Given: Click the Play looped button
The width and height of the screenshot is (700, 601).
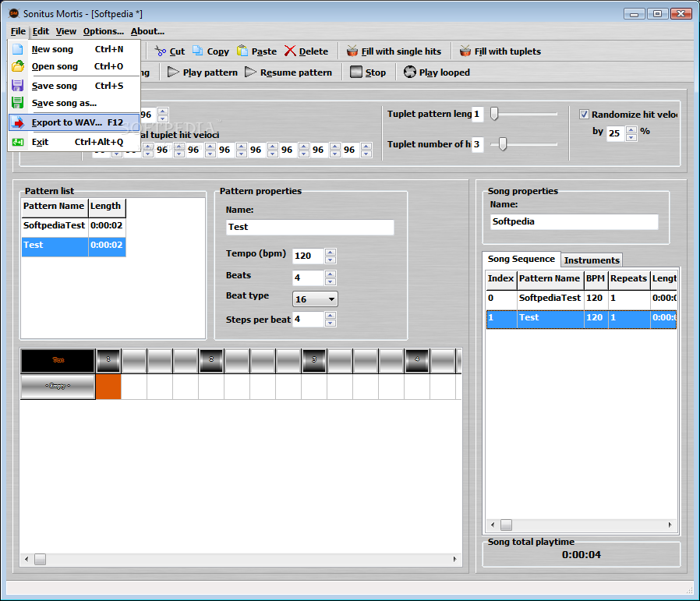Looking at the screenshot, I should [x=437, y=72].
